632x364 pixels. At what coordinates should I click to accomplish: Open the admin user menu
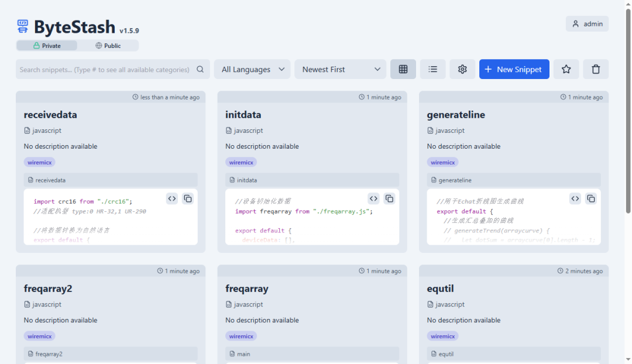[x=587, y=24]
